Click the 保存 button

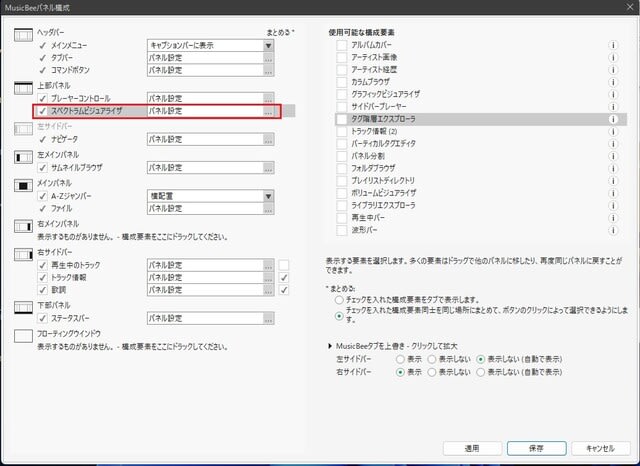536,448
